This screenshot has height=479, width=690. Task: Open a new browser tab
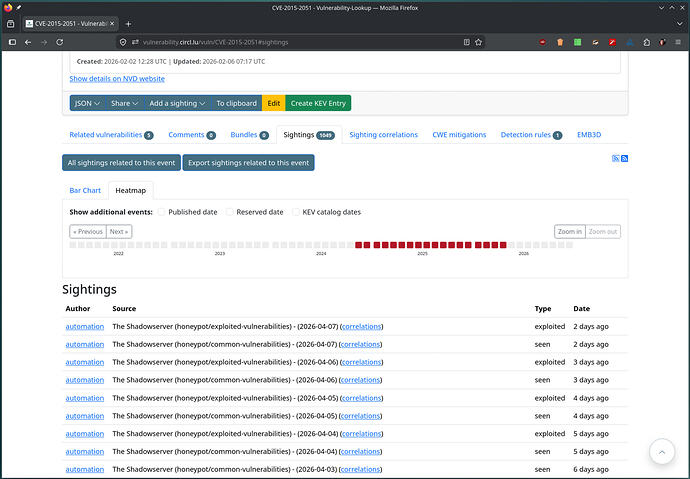pos(128,23)
